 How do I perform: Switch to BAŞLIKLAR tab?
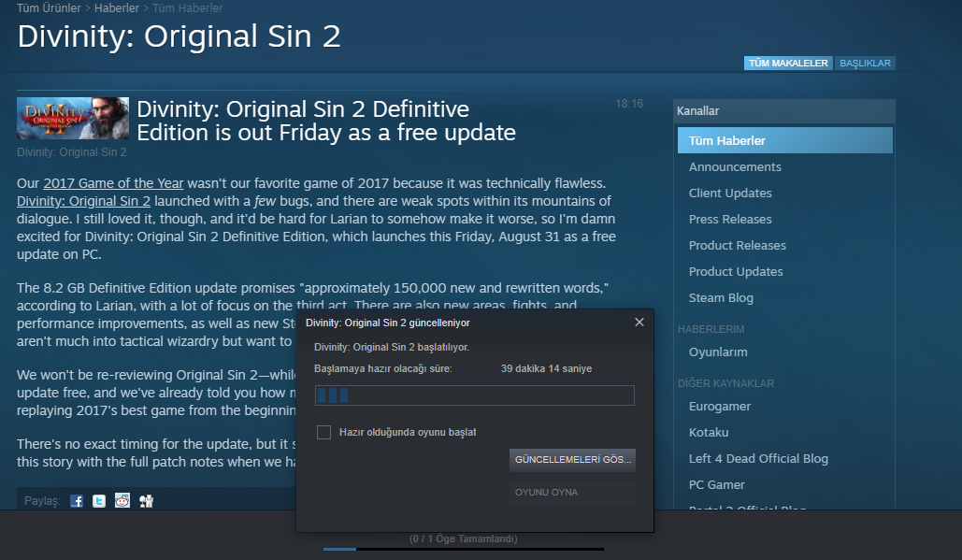coord(865,64)
